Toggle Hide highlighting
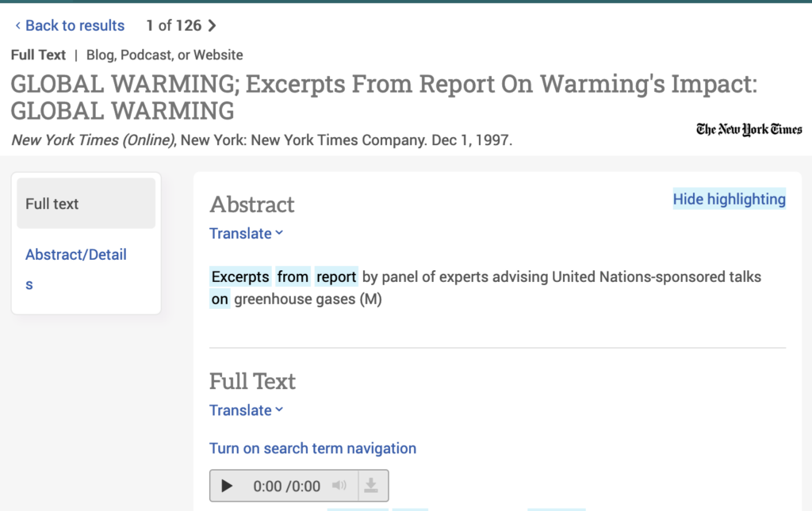812x511 pixels. (729, 200)
